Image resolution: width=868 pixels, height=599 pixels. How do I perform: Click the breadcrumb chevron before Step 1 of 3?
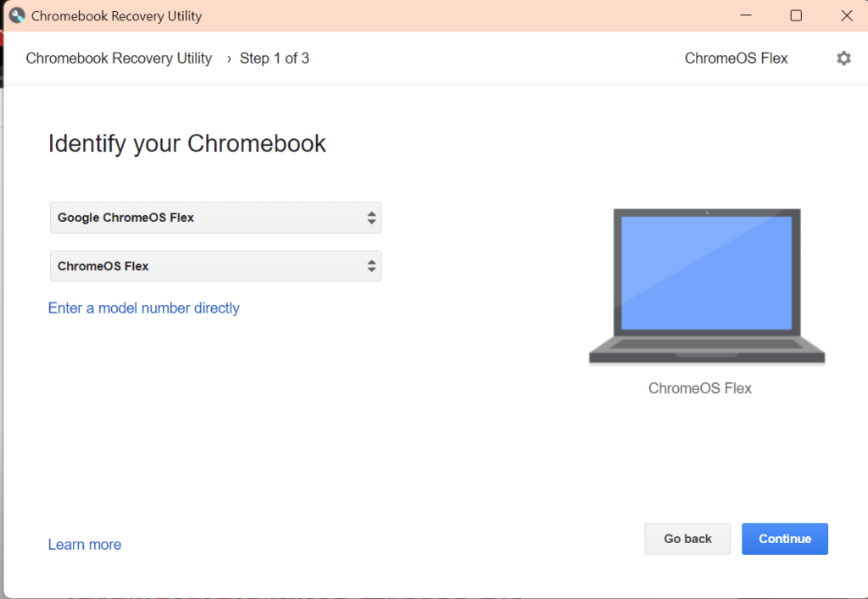tap(229, 58)
